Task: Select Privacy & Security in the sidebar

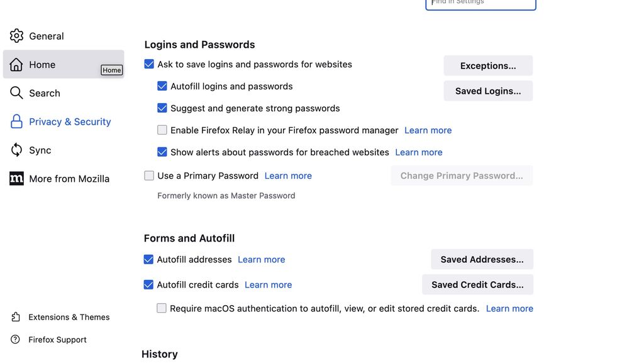Action: pos(69,121)
